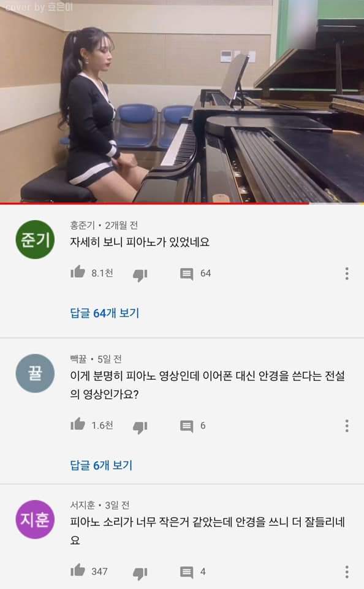Like the comment by 빽꿀
The image size is (364, 589).
(78, 424)
